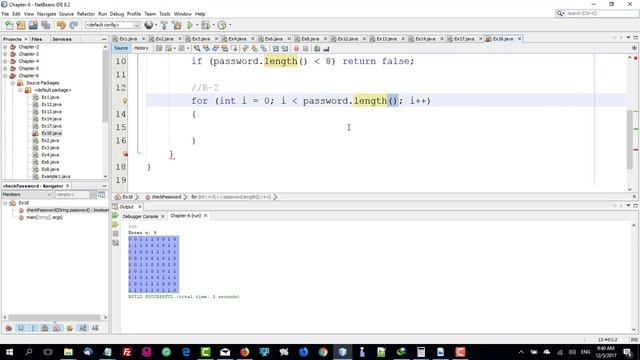This screenshot has height=360, width=640.
Task: Toggle Show Static Members filter in the Navigator
Action: [x=33, y=328]
